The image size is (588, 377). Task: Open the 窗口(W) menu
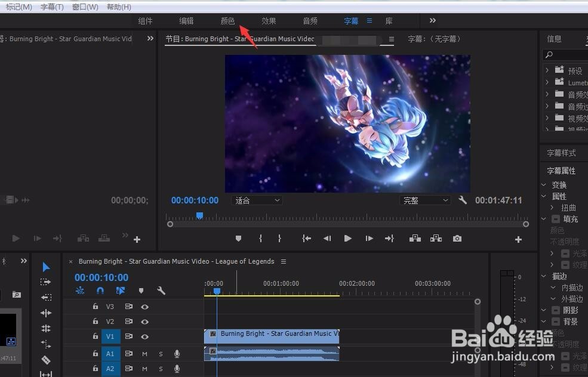point(85,7)
